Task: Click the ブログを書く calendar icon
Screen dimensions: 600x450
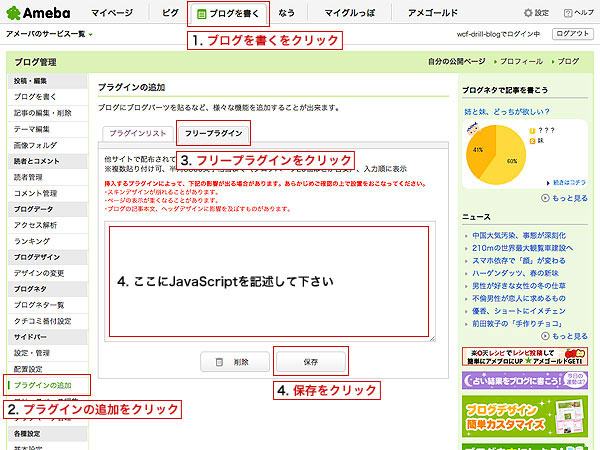Action: pyautogui.click(x=201, y=14)
